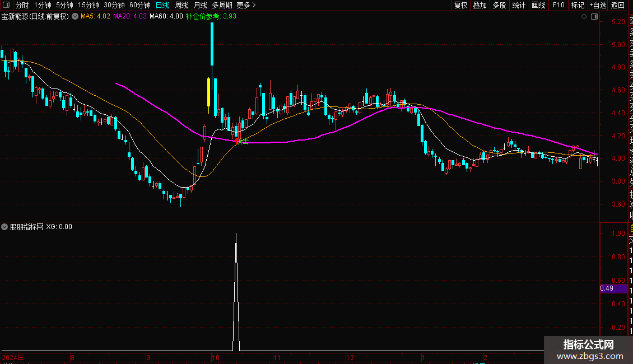The height and width of the screenshot is (364, 633).
Task: Switch to the 周线 weekly chart tab
Action: point(181,5)
